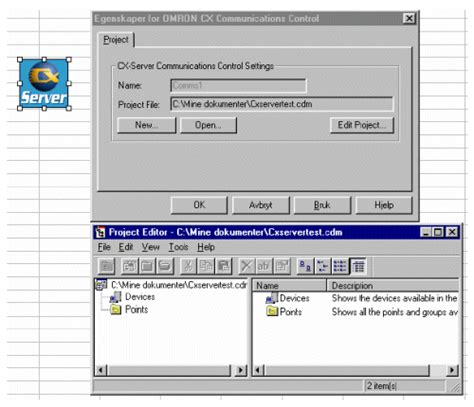Viewport: 474px width, 407px height.
Task: Click the second toolbar icon in Project Editor
Action: [130, 266]
